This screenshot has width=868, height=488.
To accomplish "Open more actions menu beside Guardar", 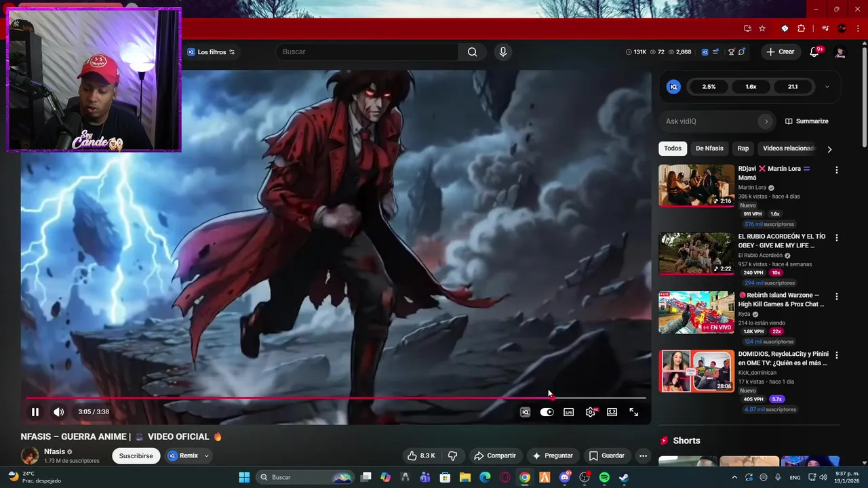I will point(643,455).
